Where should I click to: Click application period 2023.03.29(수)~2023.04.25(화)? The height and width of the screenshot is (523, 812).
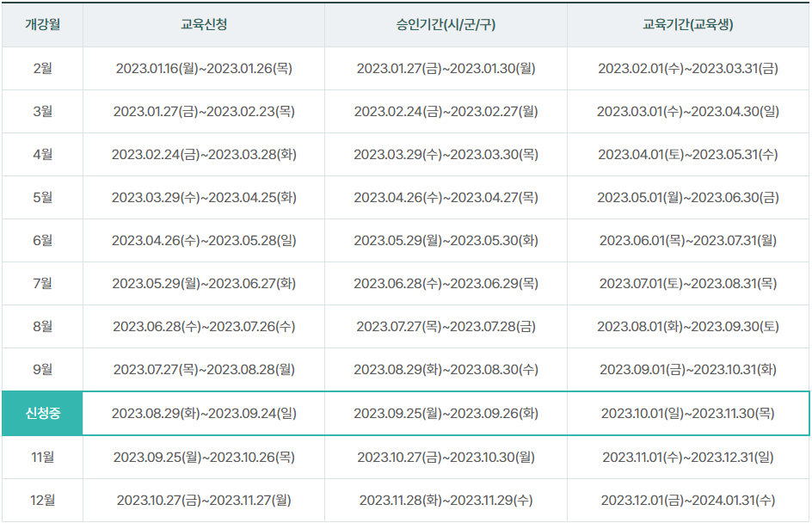tap(204, 197)
